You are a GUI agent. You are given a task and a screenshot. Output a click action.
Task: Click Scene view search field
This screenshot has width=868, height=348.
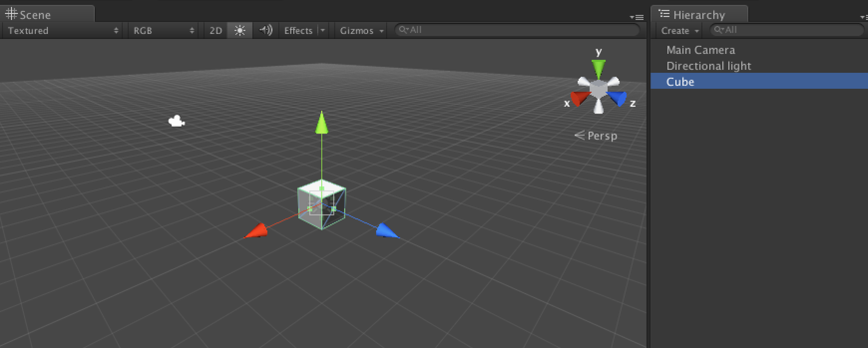[517, 30]
